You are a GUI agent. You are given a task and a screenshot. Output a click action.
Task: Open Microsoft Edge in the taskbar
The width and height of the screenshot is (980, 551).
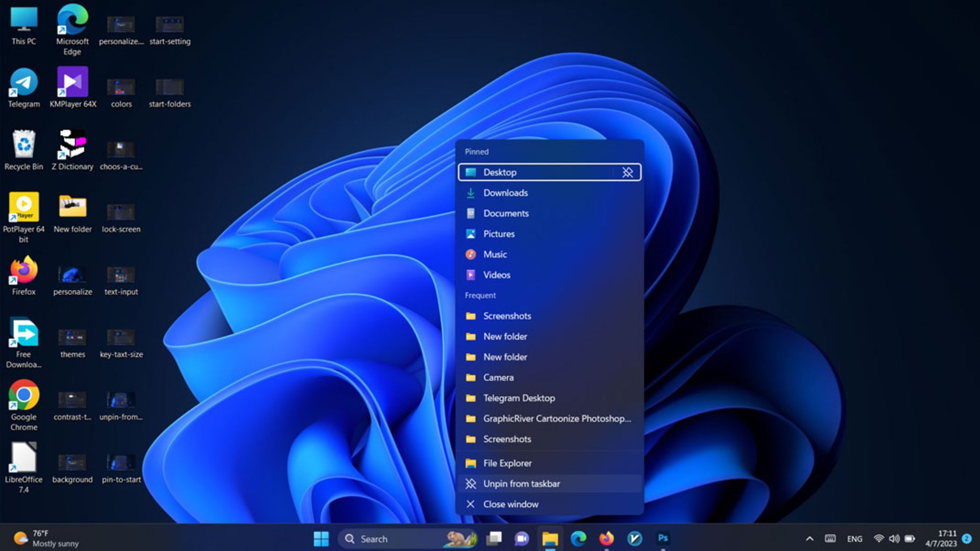pyautogui.click(x=578, y=538)
